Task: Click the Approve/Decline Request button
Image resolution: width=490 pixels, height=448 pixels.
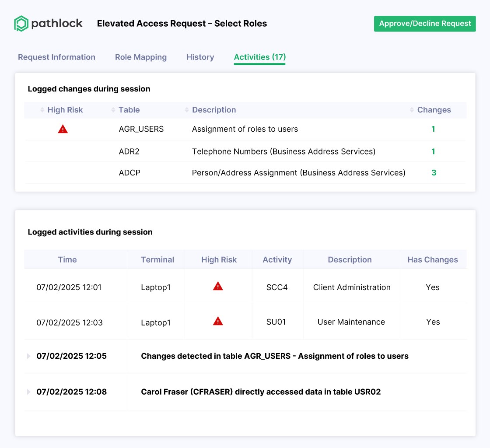Action: 424,24
